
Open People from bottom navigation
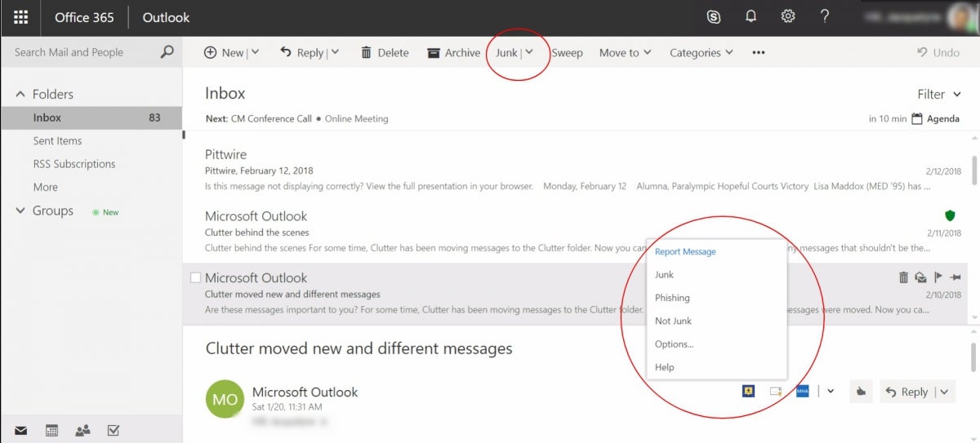click(82, 430)
